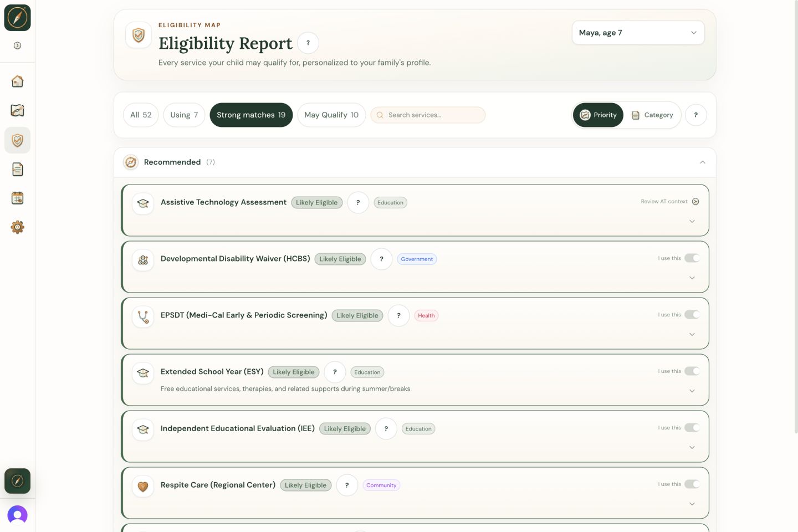Click the graduation cap icon of Assistive Technology
The width and height of the screenshot is (798, 532).
tap(143, 203)
